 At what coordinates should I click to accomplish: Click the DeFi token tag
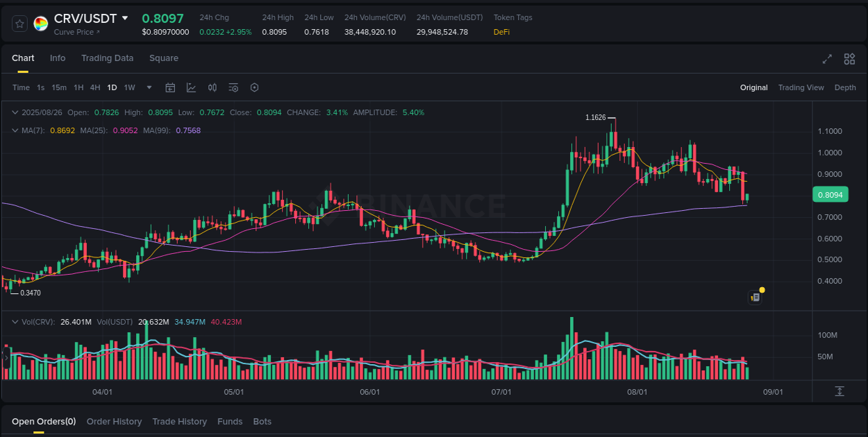[501, 32]
